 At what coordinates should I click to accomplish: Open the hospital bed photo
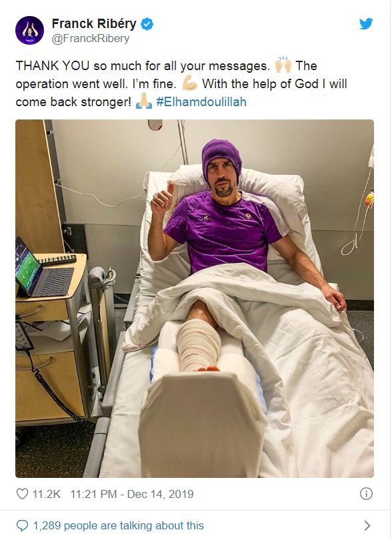195,298
